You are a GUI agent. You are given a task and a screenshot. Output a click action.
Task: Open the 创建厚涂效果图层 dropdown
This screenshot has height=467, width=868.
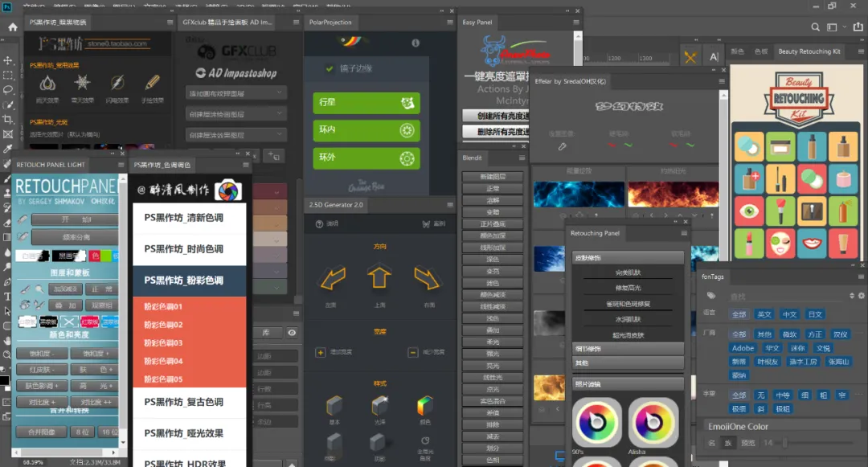[236, 134]
